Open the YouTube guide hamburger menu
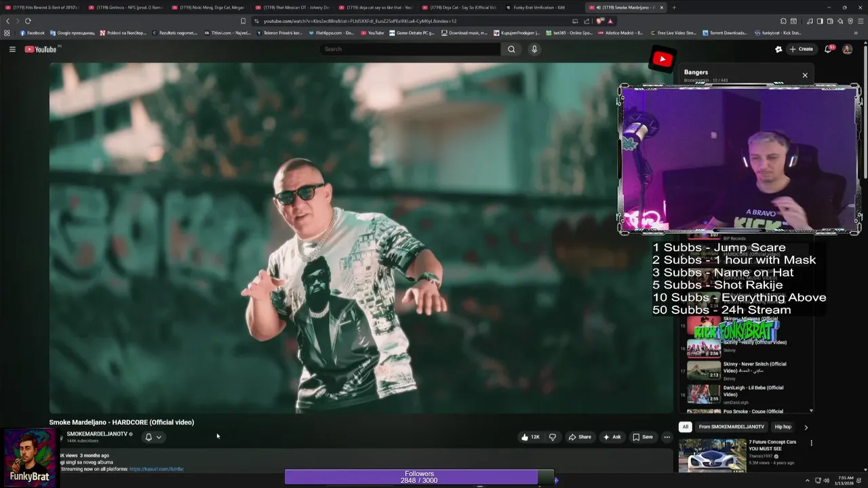This screenshot has height=488, width=868. click(x=12, y=49)
